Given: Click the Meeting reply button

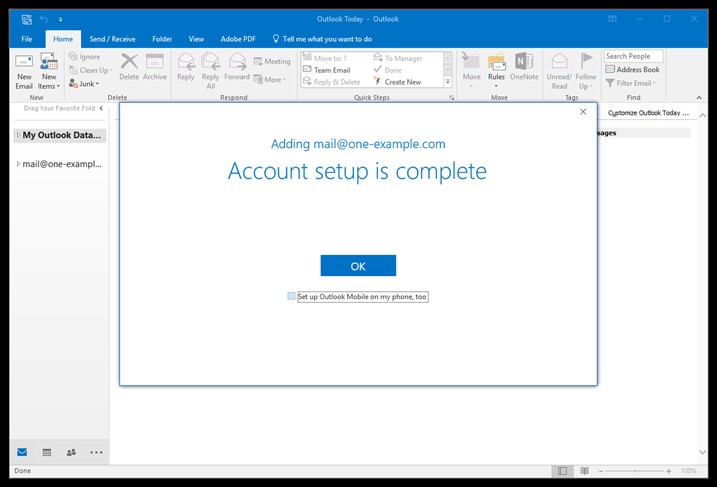Looking at the screenshot, I should pos(272,61).
